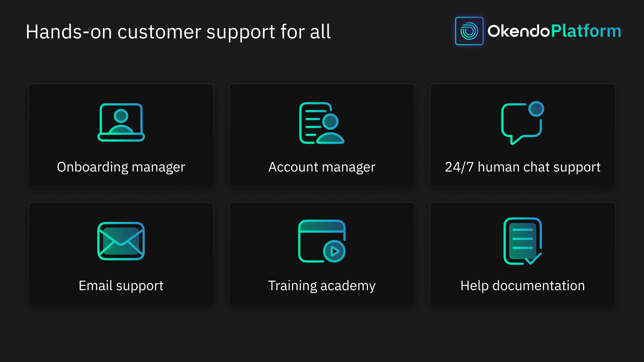Click the word Platform in the logo
The image size is (644, 362).
[586, 31]
